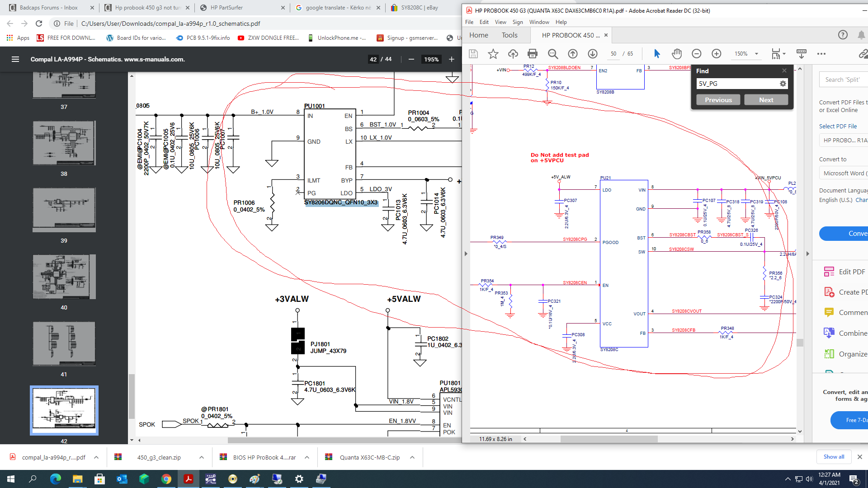Click the Next find button

(766, 100)
